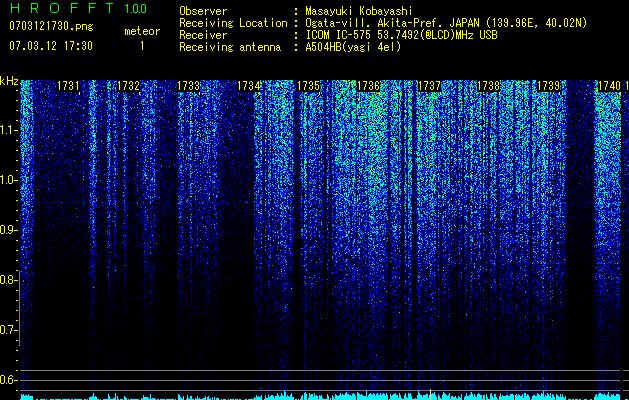Click the 1738 time marker
This screenshot has height=400, width=629.
489,86
